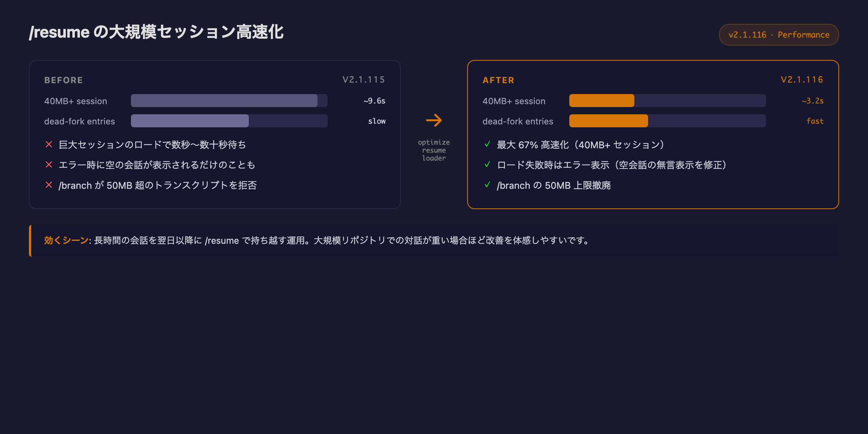Click green check beside ロード失敗時はエラー表示
This screenshot has width=868, height=434.
coord(487,165)
